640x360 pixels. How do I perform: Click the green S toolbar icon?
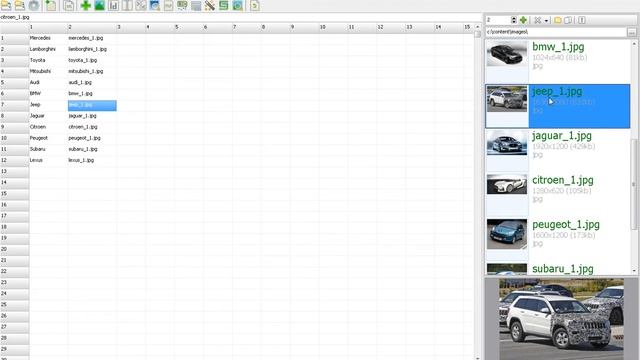(224, 5)
